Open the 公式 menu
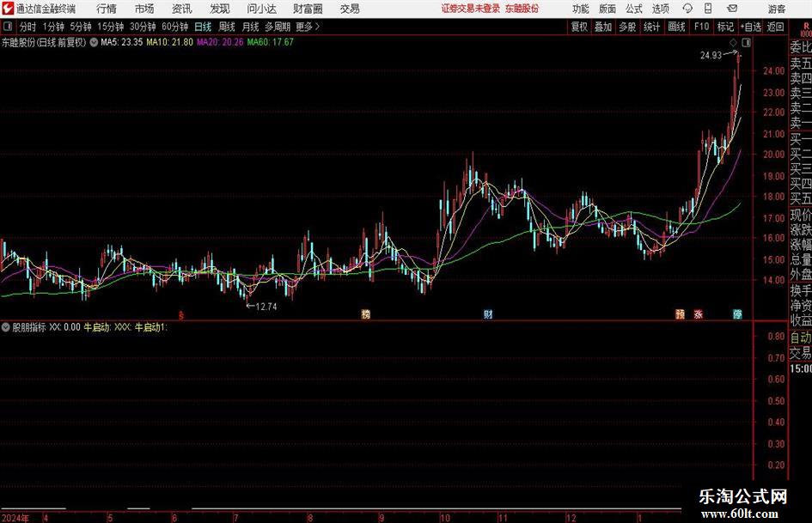The height and width of the screenshot is (523, 812). (x=634, y=9)
